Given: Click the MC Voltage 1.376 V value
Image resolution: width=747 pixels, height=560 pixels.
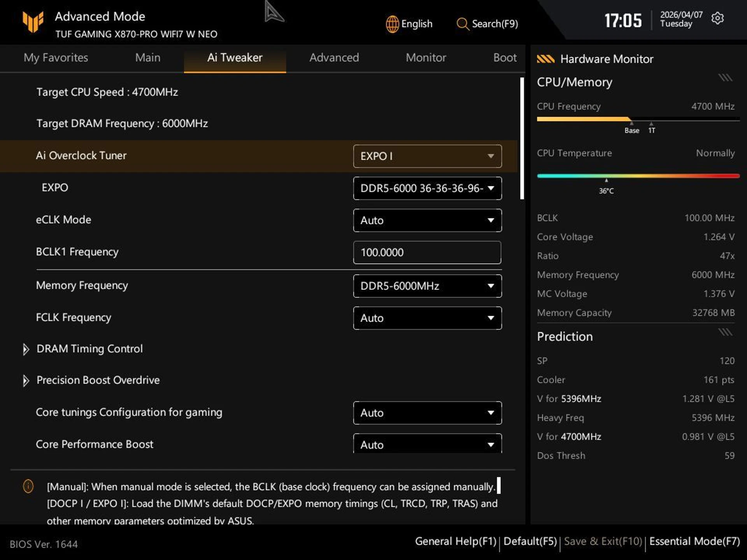Looking at the screenshot, I should coord(719,294).
